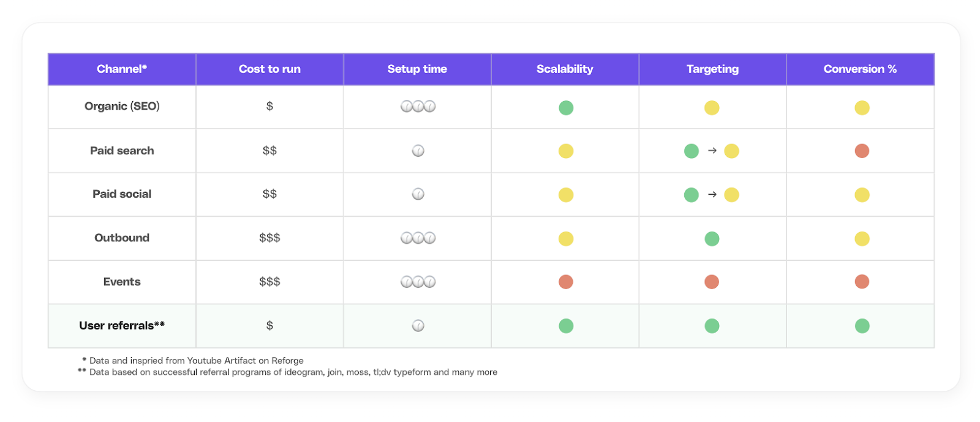Click the arrow in Paid social targeting cell
This screenshot has width=980, height=422.
[712, 194]
